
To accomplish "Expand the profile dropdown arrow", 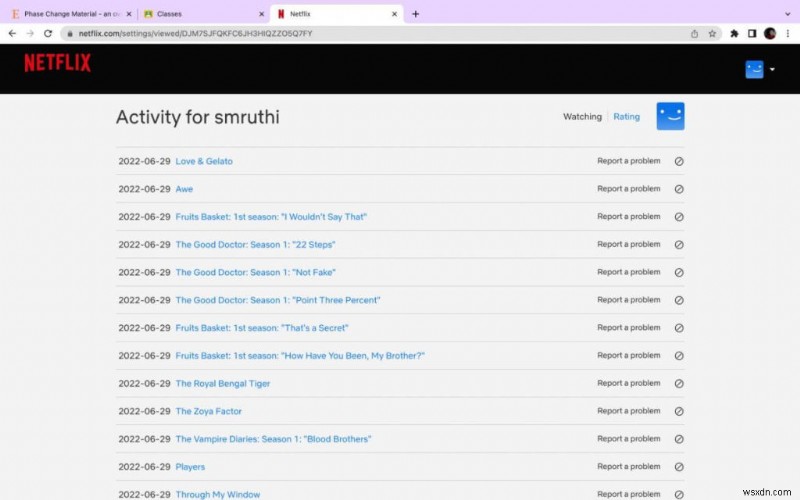I will pyautogui.click(x=772, y=69).
